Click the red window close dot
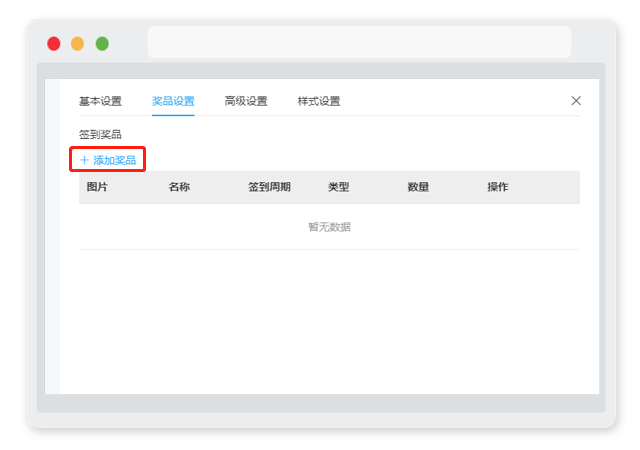 pyautogui.click(x=54, y=44)
